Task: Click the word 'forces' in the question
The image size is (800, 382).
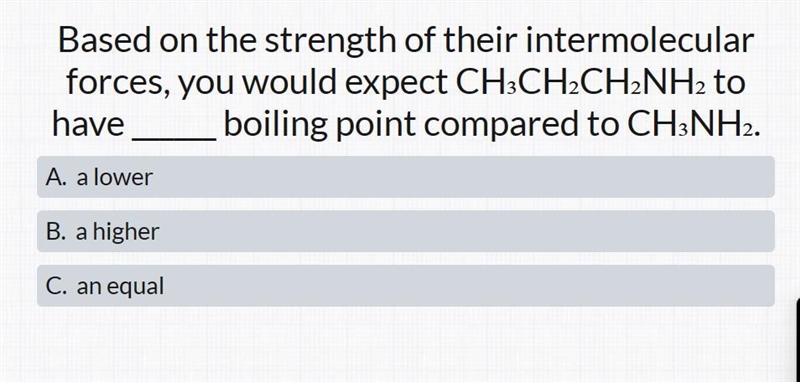Action: [117, 84]
